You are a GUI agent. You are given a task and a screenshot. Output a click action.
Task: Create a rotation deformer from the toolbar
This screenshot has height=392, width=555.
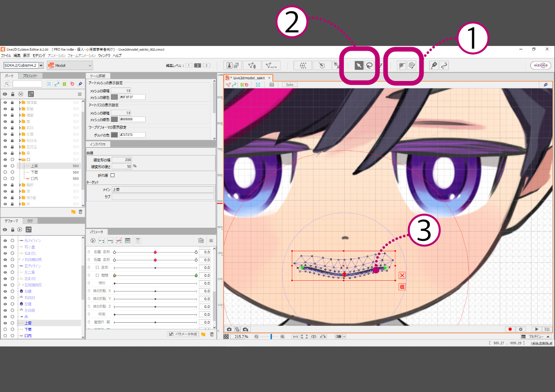pos(322,65)
